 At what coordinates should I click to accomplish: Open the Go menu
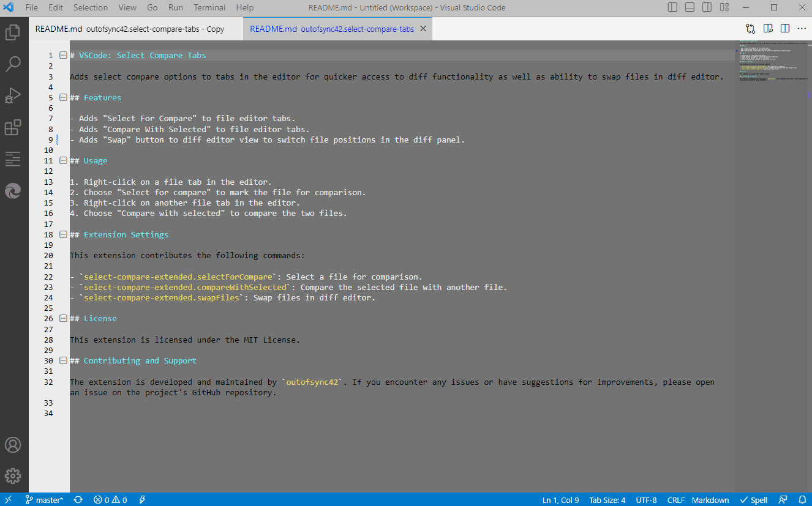[152, 7]
